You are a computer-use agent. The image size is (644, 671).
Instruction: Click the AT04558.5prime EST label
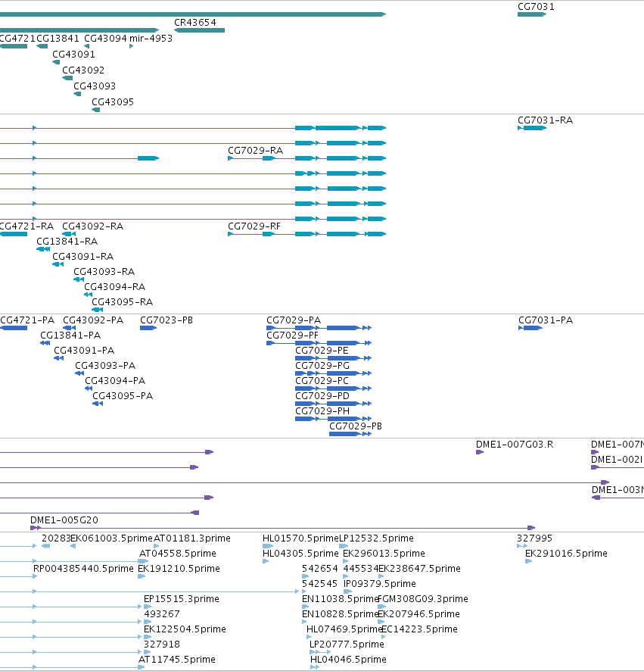178,554
